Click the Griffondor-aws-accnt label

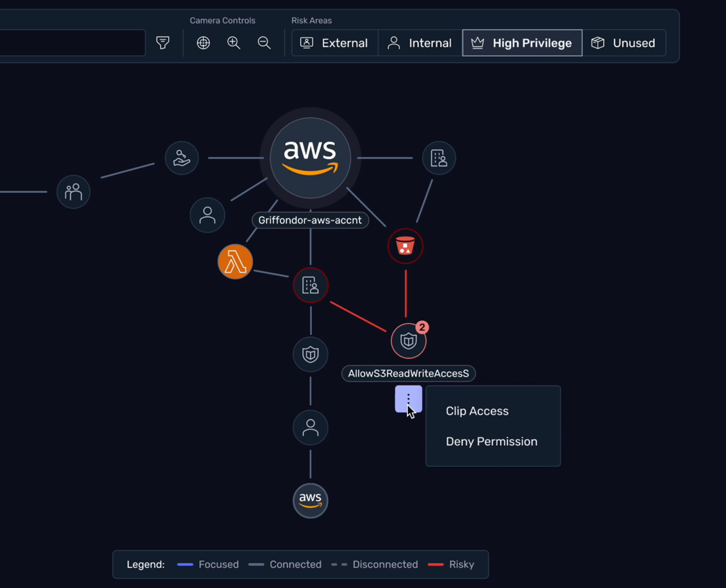click(310, 220)
